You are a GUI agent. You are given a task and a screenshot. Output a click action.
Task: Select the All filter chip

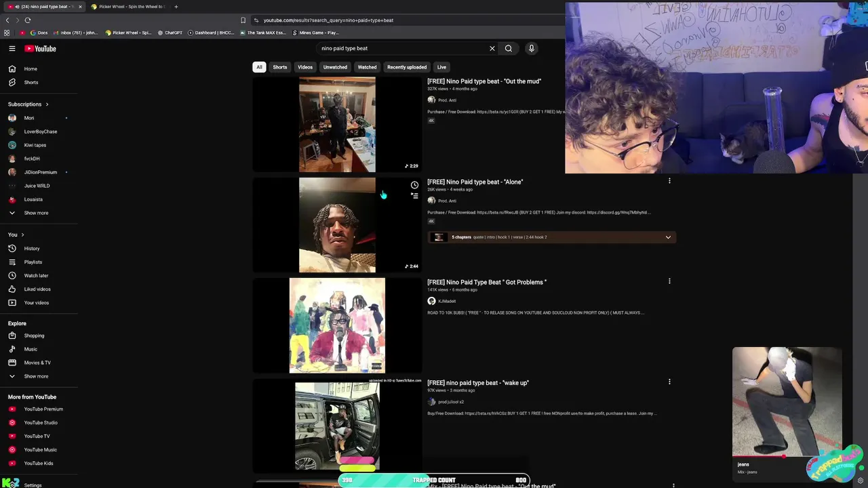(x=259, y=67)
